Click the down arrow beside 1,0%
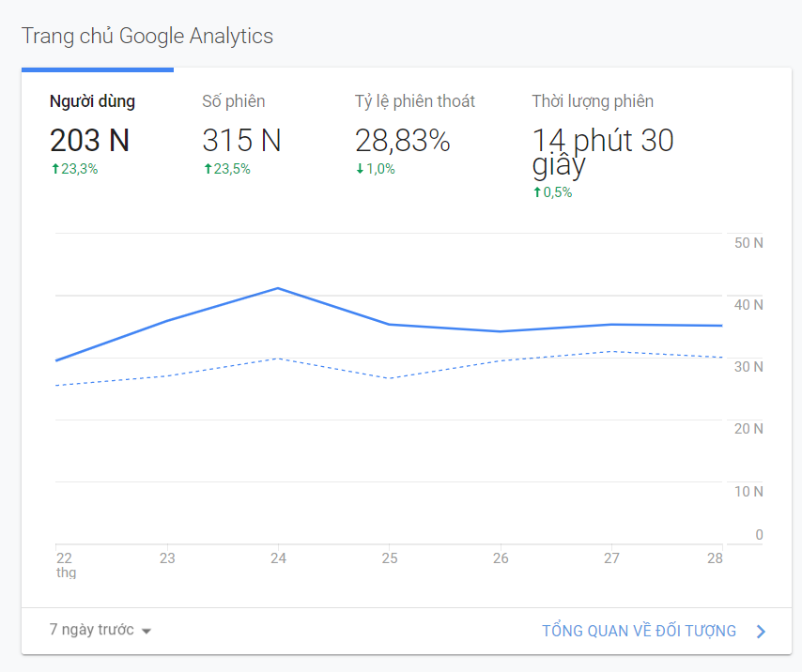This screenshot has height=672, width=802. click(x=360, y=170)
